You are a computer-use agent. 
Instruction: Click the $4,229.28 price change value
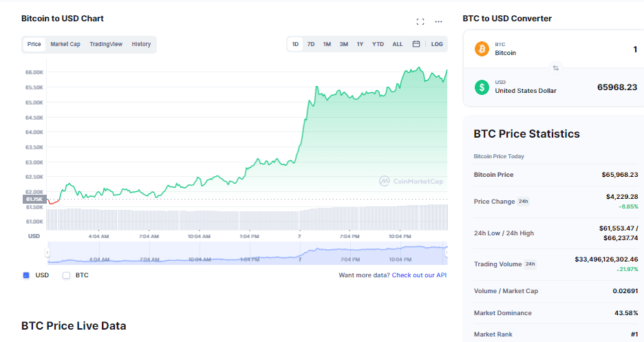pos(622,197)
